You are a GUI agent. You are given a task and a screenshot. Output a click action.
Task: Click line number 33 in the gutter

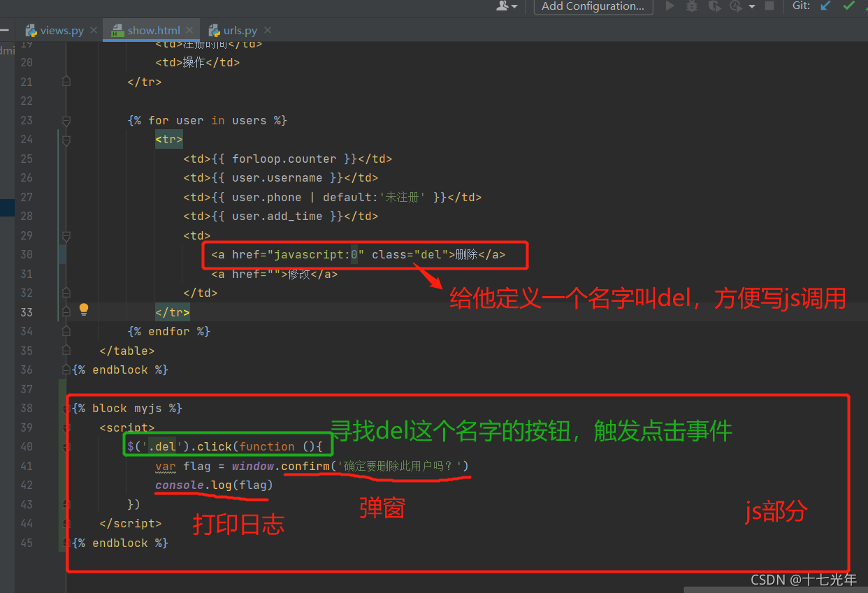26,312
